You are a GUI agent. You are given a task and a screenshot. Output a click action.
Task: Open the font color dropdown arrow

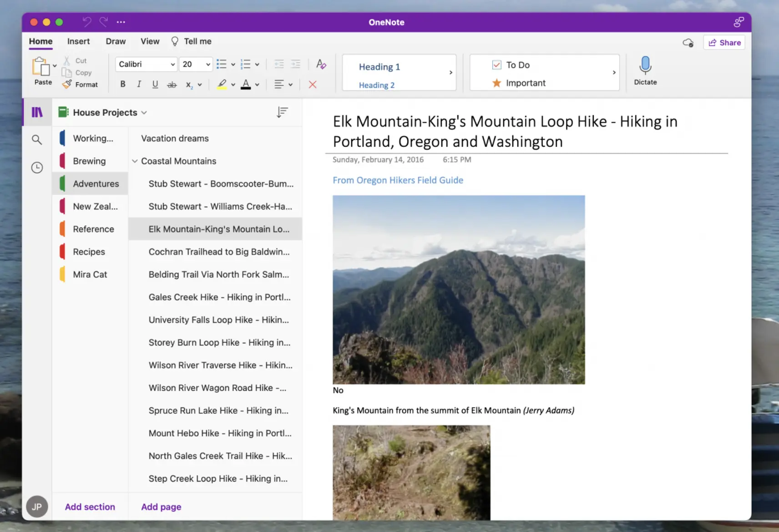(257, 85)
